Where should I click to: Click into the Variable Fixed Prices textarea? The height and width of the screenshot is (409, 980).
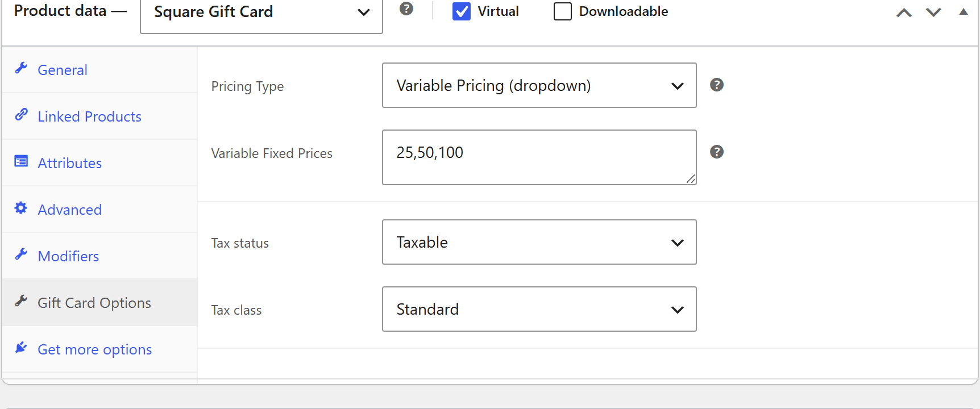[539, 157]
